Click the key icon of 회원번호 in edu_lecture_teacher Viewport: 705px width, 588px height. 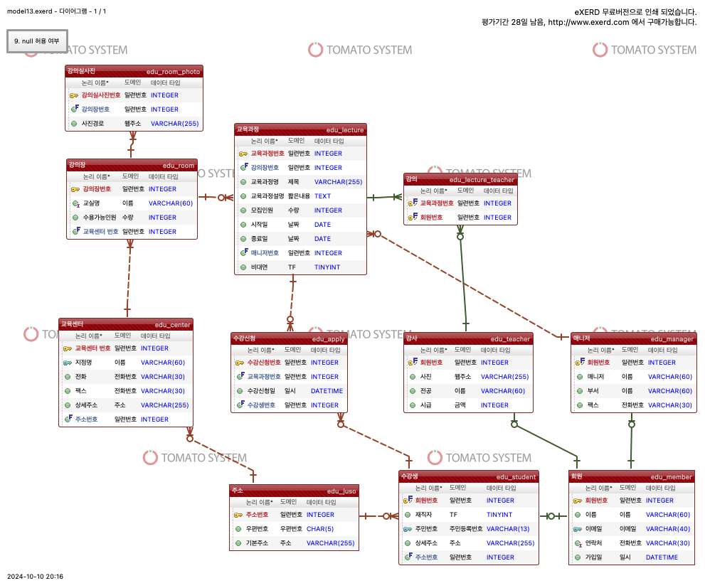click(x=413, y=217)
